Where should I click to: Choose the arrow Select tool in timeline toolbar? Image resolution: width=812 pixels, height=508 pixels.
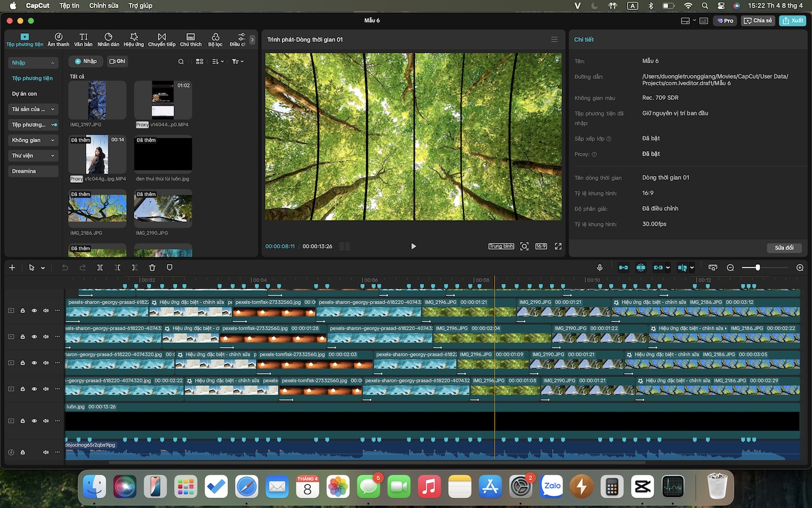(32, 268)
